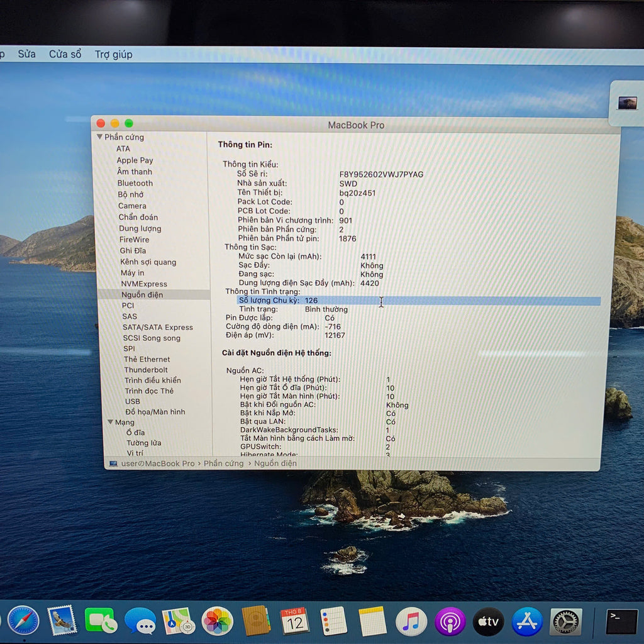
Task: Open Apple TV app in Dock
Action: point(488,622)
